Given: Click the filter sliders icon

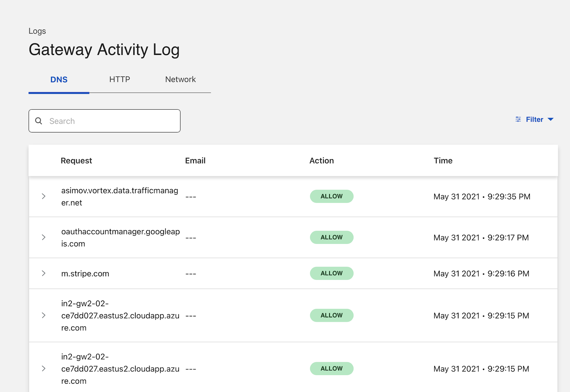Looking at the screenshot, I should point(518,119).
